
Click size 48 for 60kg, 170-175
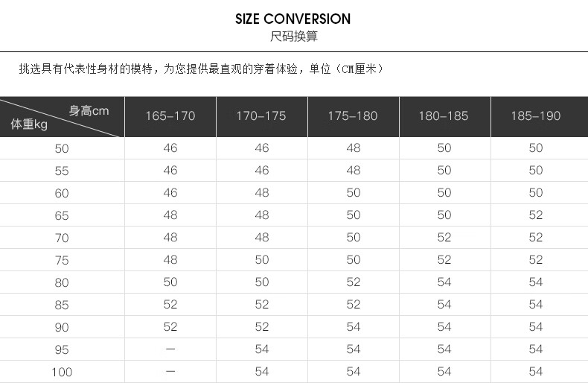point(262,193)
